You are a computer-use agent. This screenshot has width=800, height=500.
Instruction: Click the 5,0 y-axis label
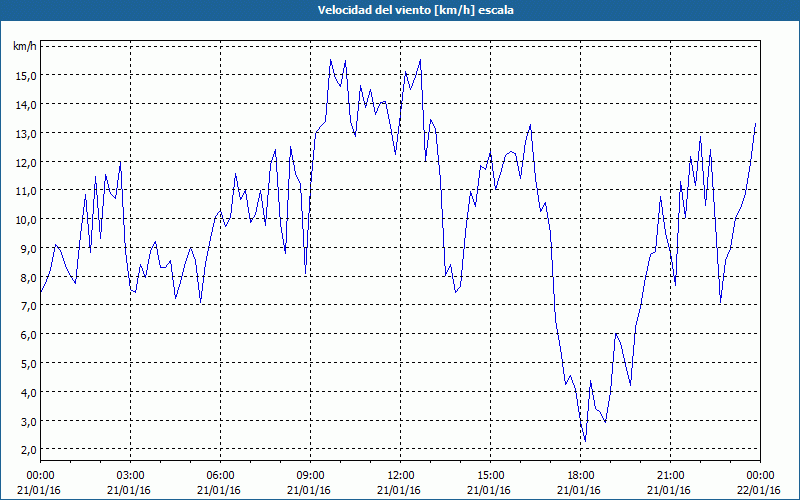click(28, 364)
